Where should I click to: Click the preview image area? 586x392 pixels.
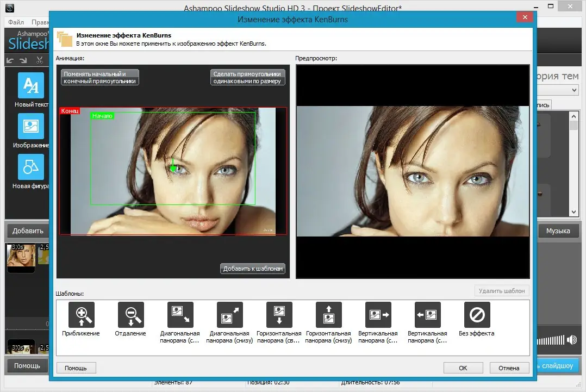[413, 171]
